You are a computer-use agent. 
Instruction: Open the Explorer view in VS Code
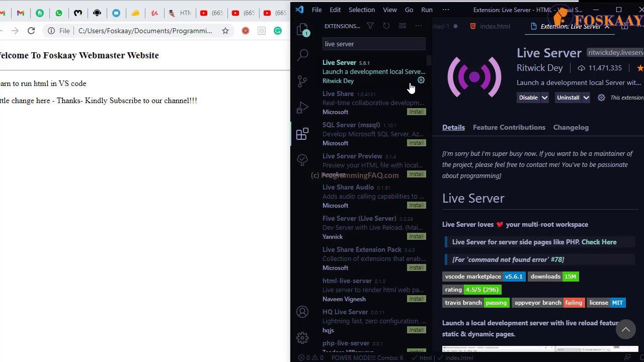(302, 30)
